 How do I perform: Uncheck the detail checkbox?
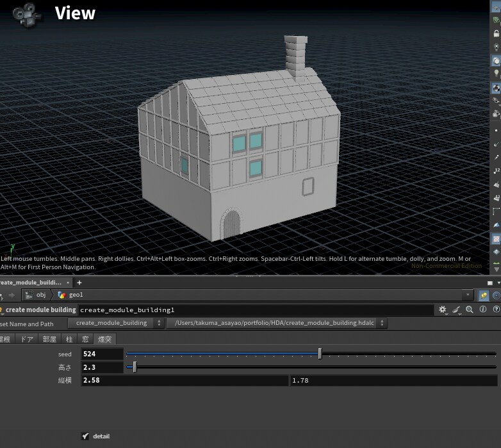(85, 436)
